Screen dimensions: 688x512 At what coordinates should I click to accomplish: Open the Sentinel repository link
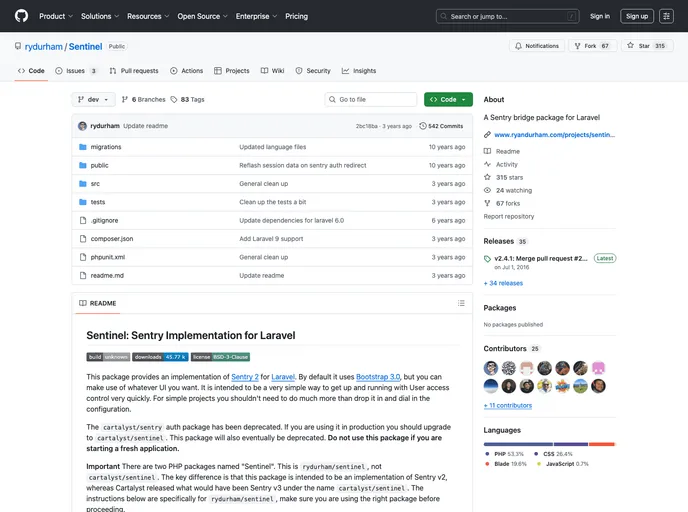coord(85,47)
